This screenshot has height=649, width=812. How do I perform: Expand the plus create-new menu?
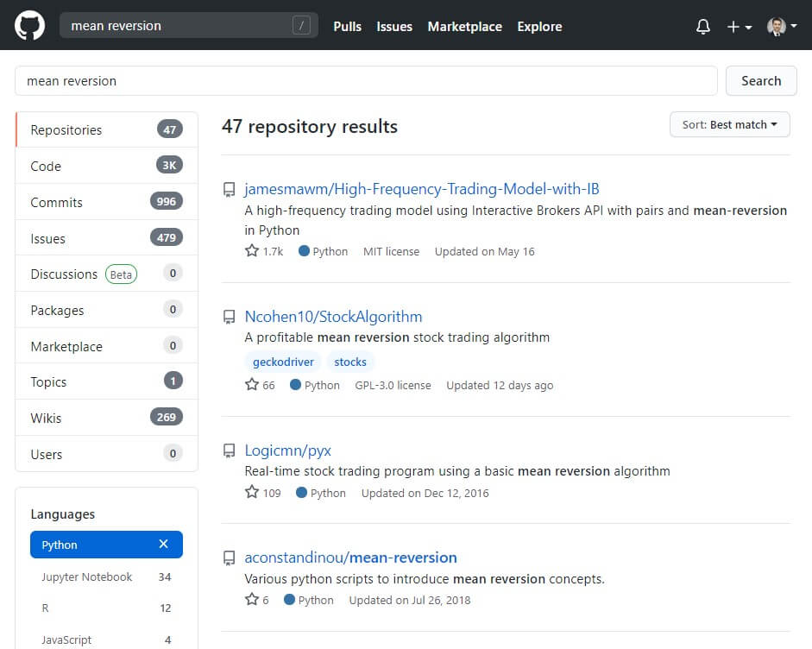pyautogui.click(x=739, y=27)
